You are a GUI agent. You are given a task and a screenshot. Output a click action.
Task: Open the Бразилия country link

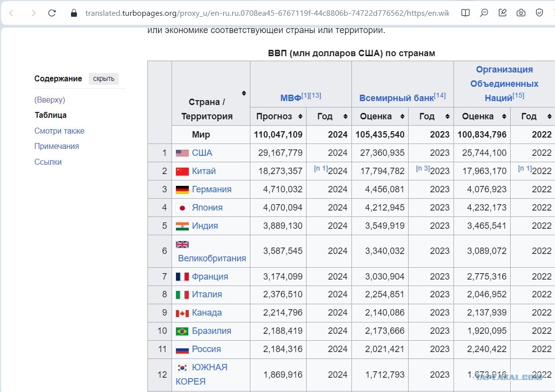[x=211, y=331]
